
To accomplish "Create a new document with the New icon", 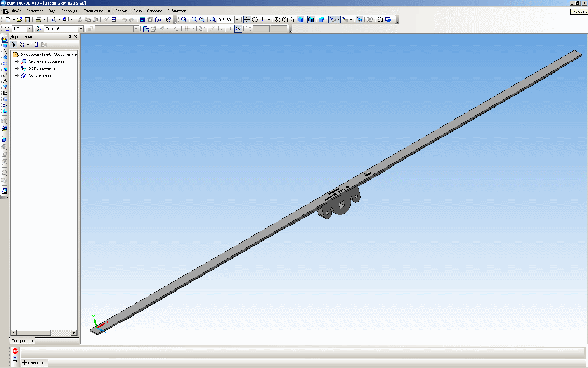I will click(x=8, y=20).
